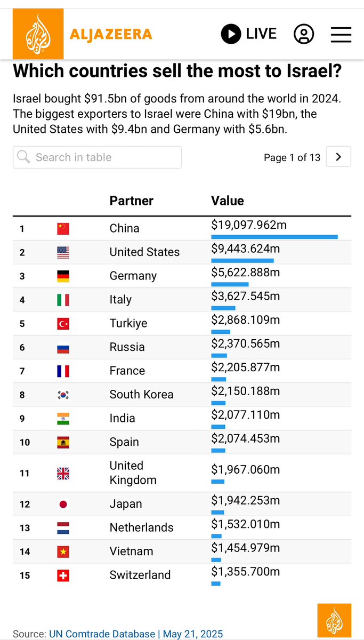Select the Netherlands partner name
This screenshot has width=364, height=640.
141,527
